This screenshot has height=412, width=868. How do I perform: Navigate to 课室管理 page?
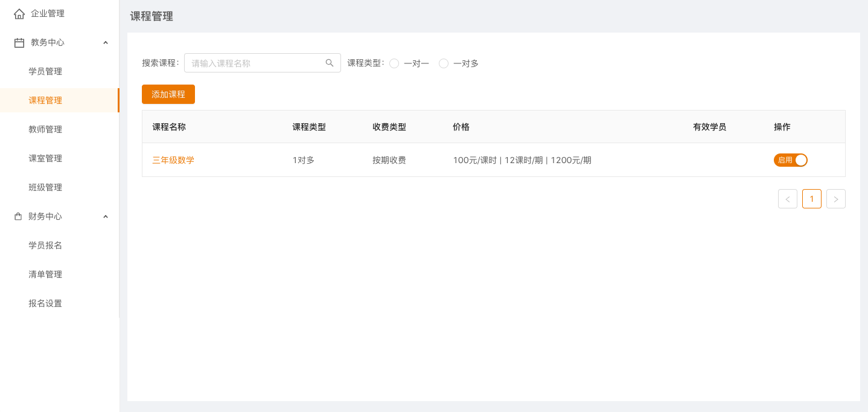point(45,158)
